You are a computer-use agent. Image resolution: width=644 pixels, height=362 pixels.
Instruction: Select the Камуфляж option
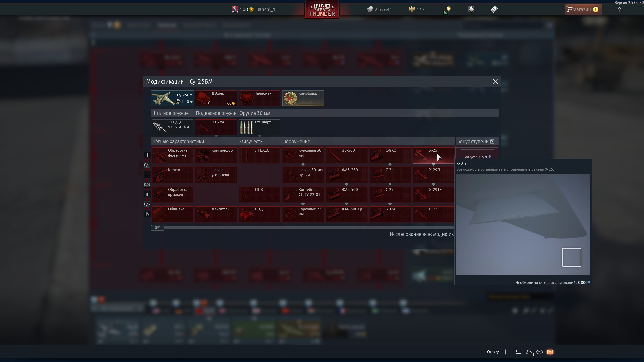303,98
